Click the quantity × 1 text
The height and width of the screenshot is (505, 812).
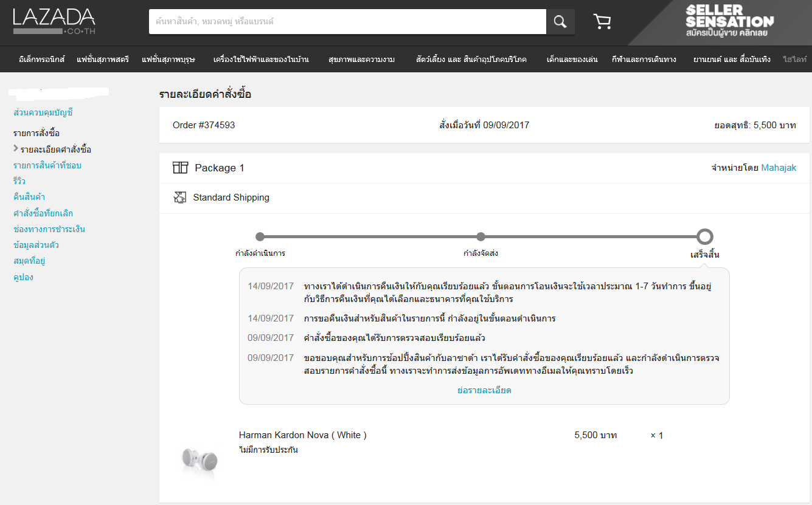(657, 435)
